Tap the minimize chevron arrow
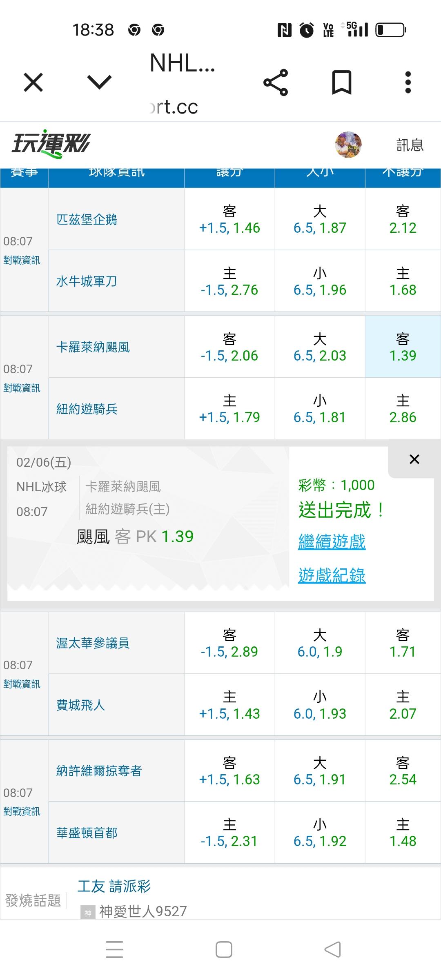This screenshot has width=441, height=980. (x=99, y=82)
